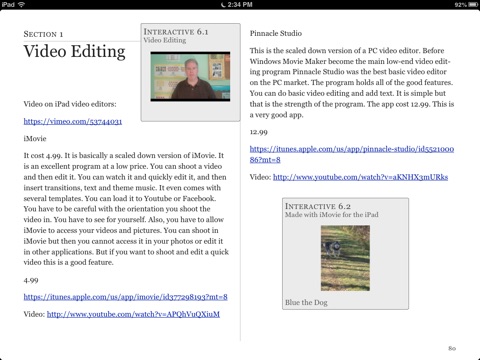Screen dimensions: 480x360
Task: Play the Blue the Dog video
Action: click(x=345, y=258)
